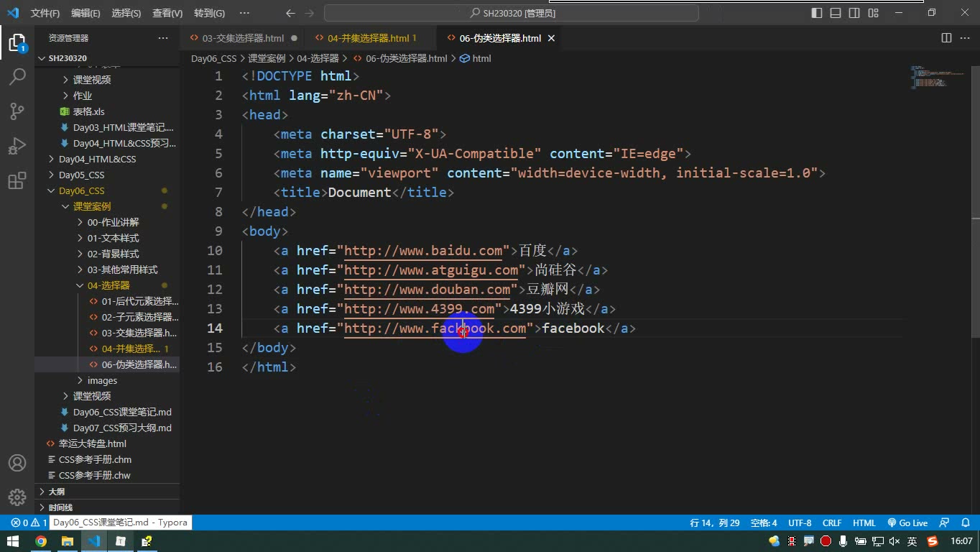This screenshot has width=980, height=552.
Task: Toggle secondary side bar visibility
Action: point(854,13)
